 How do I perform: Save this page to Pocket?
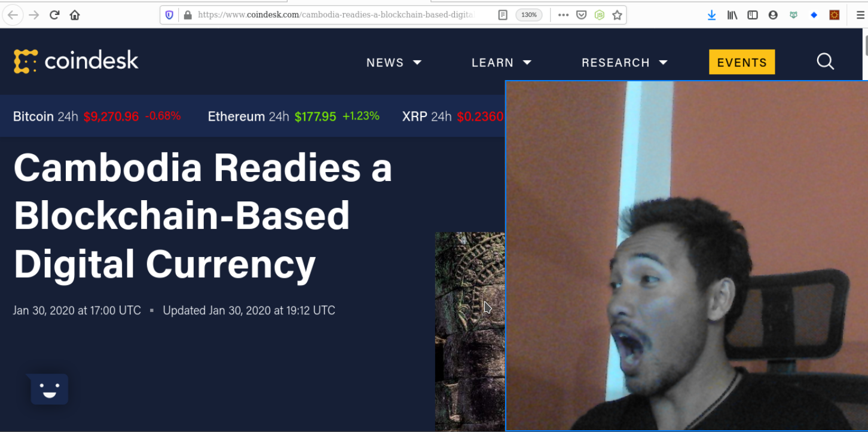click(x=581, y=15)
